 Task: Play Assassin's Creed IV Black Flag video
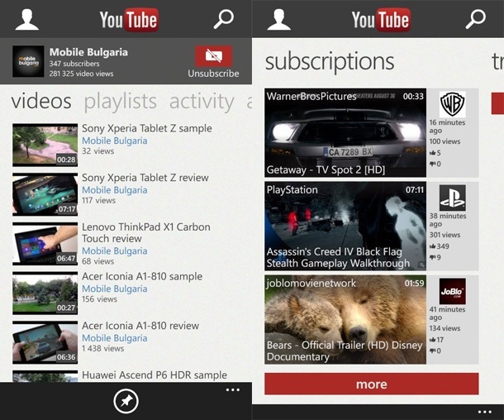[345, 226]
